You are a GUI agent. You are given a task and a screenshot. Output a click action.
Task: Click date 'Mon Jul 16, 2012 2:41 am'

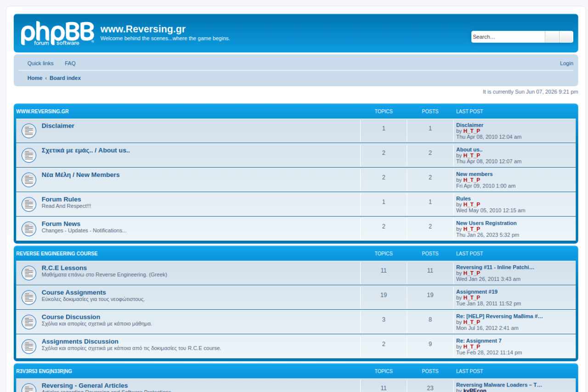pos(487,328)
